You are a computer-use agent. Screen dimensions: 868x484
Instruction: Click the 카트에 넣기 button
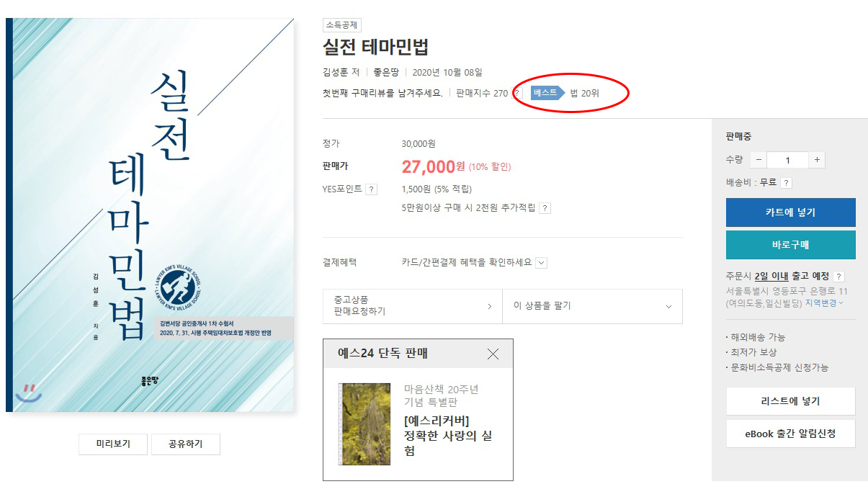tap(790, 212)
